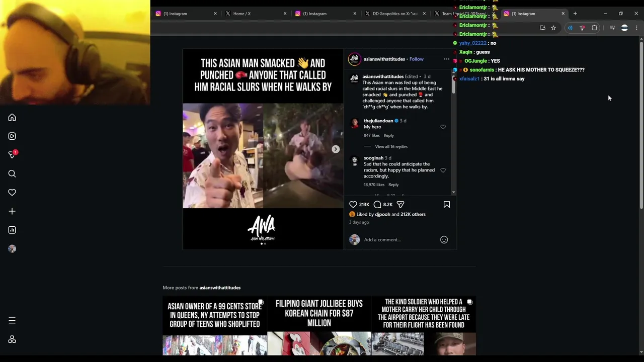Image resolution: width=644 pixels, height=362 pixels.
Task: View the 847 likes on thejuliandoan's comment
Action: click(x=371, y=136)
